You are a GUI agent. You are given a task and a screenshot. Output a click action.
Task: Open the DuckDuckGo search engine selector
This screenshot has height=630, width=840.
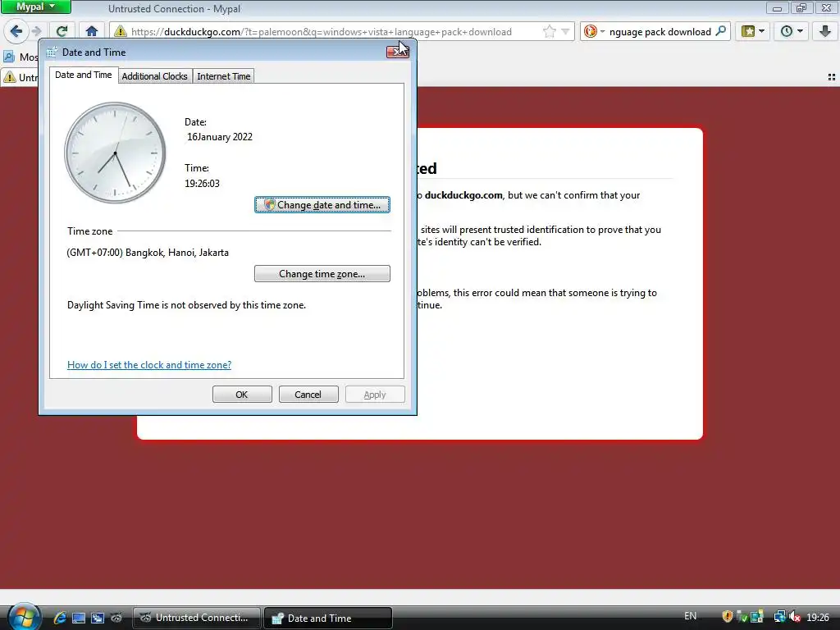594,32
